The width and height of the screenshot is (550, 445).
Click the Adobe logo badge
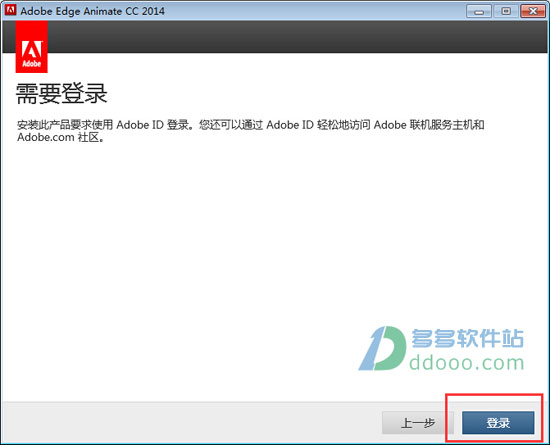32,47
